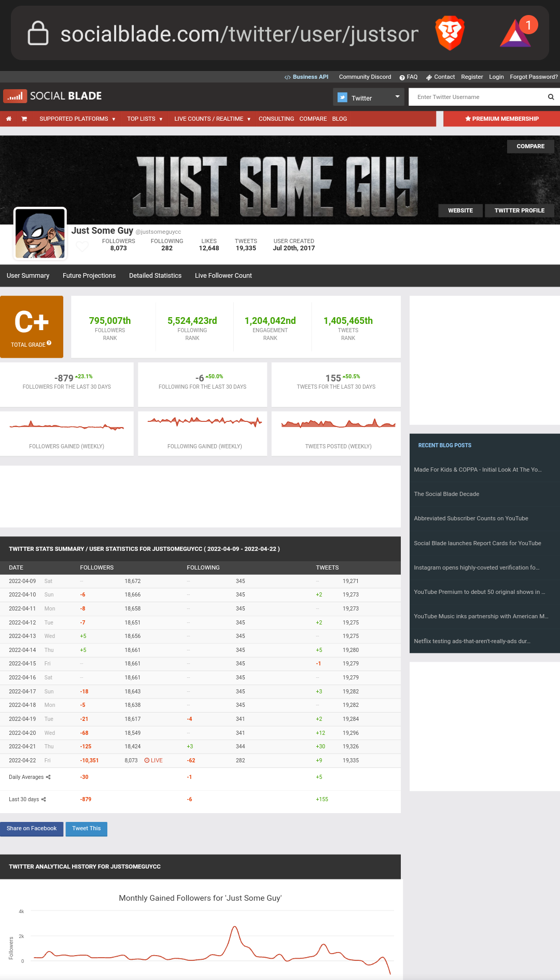Click the Compare button on the banner
This screenshot has width=560, height=980.
tap(530, 146)
